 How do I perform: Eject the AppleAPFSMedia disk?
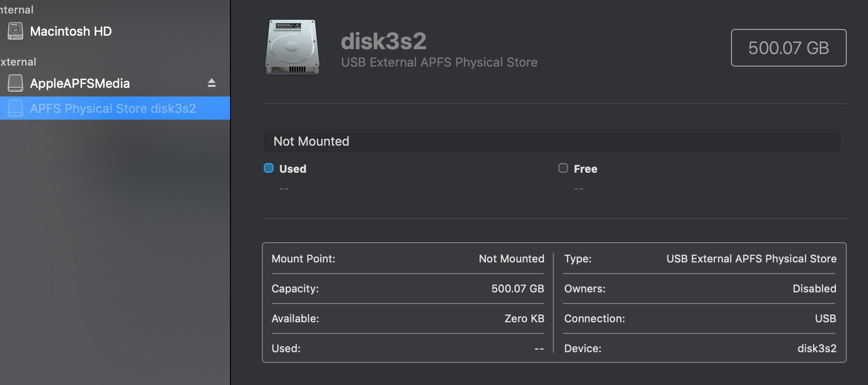[x=211, y=83]
